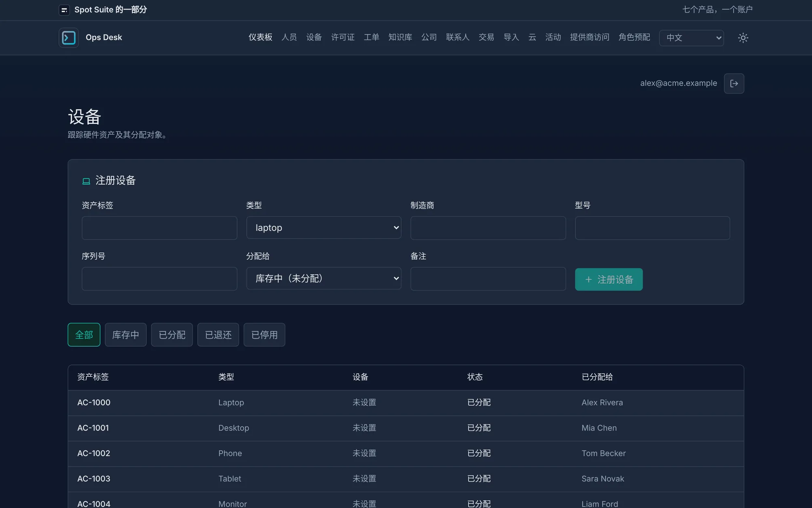This screenshot has height=508, width=812.
Task: Toggle the light/dark theme sun icon
Action: (743, 38)
